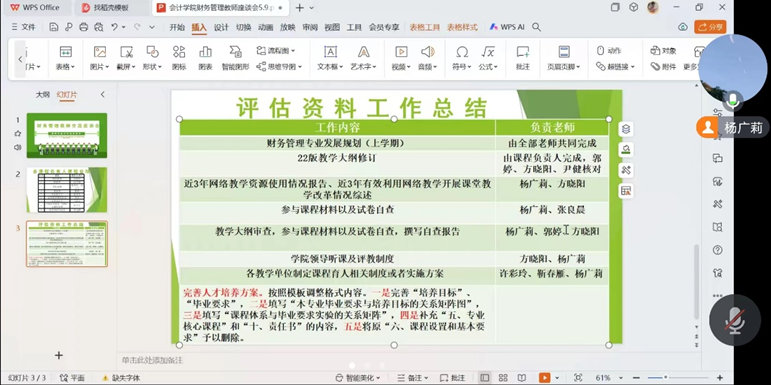771x385 pixels.
Task: Click the 批注 comment icon in ribbon
Action: coord(523,58)
